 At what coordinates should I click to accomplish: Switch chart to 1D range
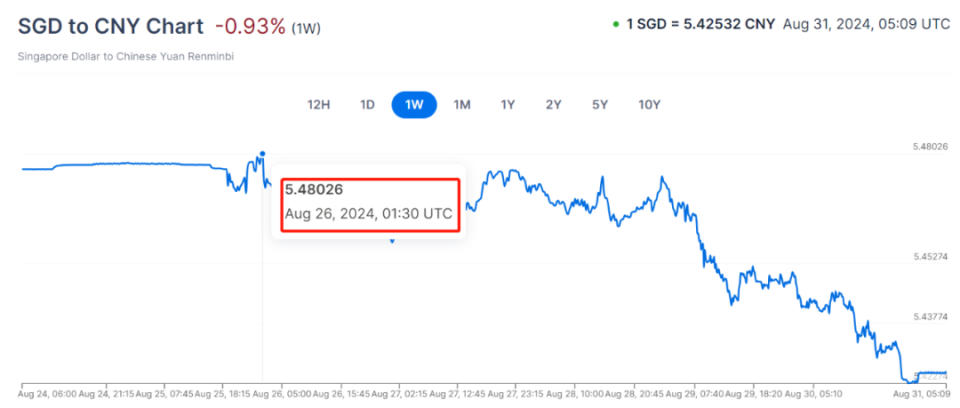(x=367, y=105)
